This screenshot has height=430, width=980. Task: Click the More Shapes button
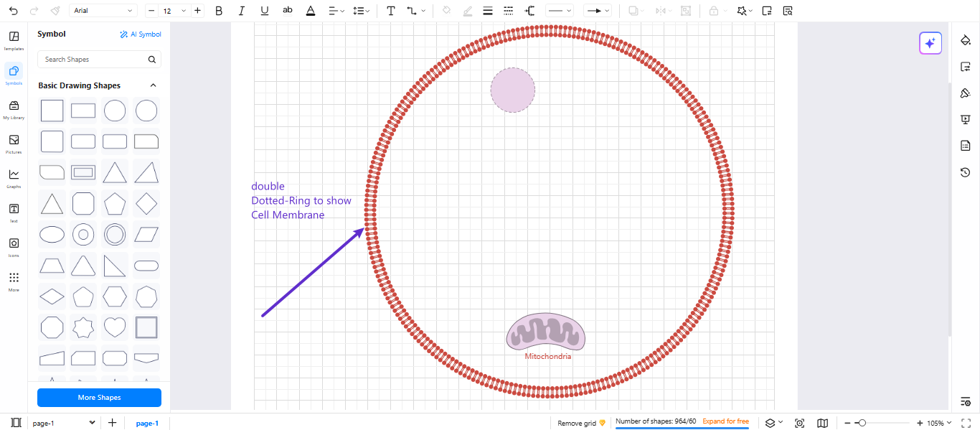pos(99,397)
